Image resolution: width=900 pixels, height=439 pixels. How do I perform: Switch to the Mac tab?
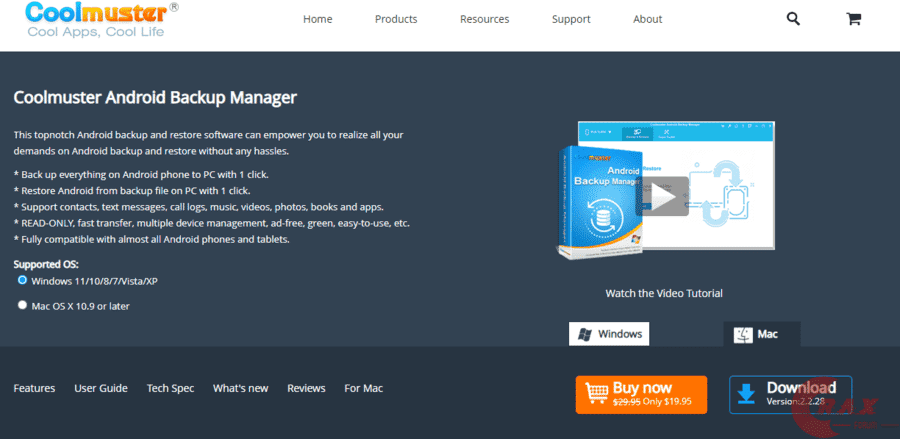(x=762, y=334)
